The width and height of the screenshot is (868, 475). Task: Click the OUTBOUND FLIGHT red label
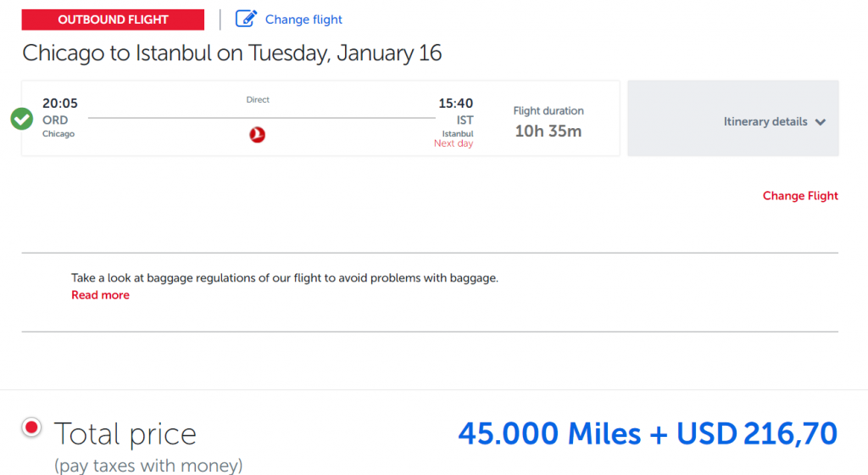pyautogui.click(x=113, y=20)
